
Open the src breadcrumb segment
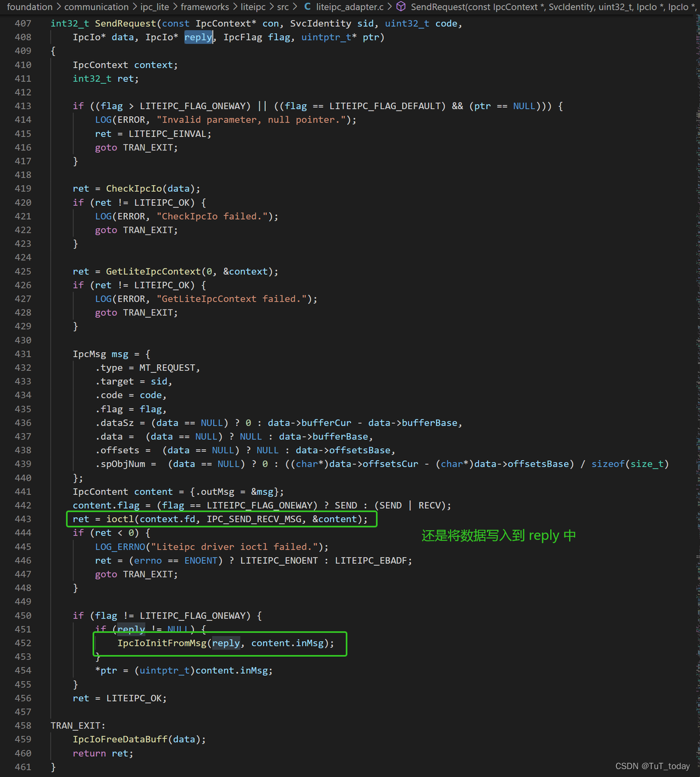click(283, 7)
